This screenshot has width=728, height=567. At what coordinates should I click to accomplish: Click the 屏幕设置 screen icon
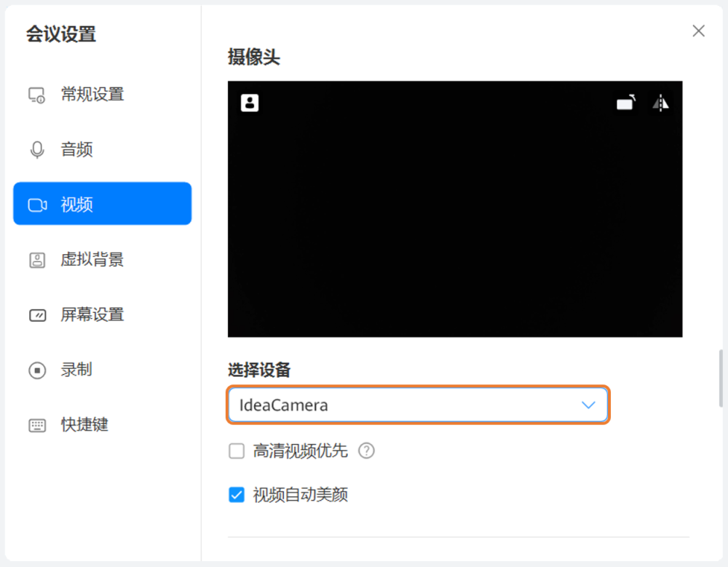click(36, 314)
